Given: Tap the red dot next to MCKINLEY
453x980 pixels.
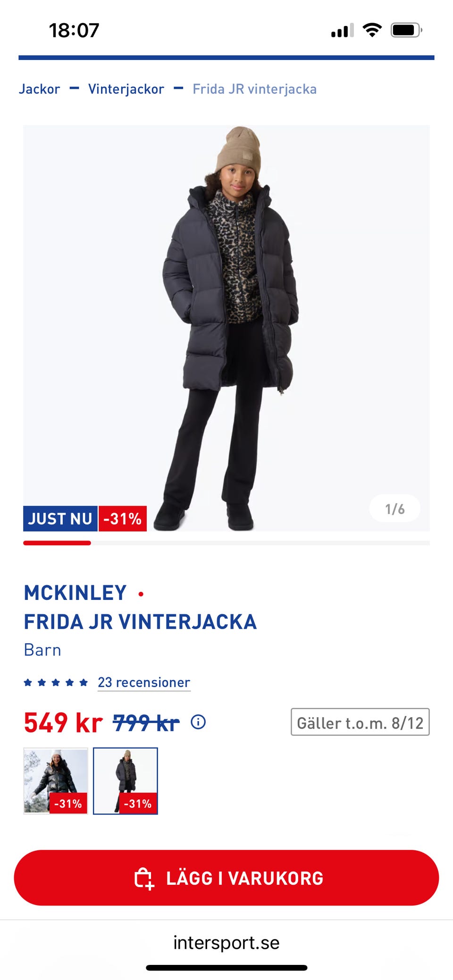Looking at the screenshot, I should point(141,594).
